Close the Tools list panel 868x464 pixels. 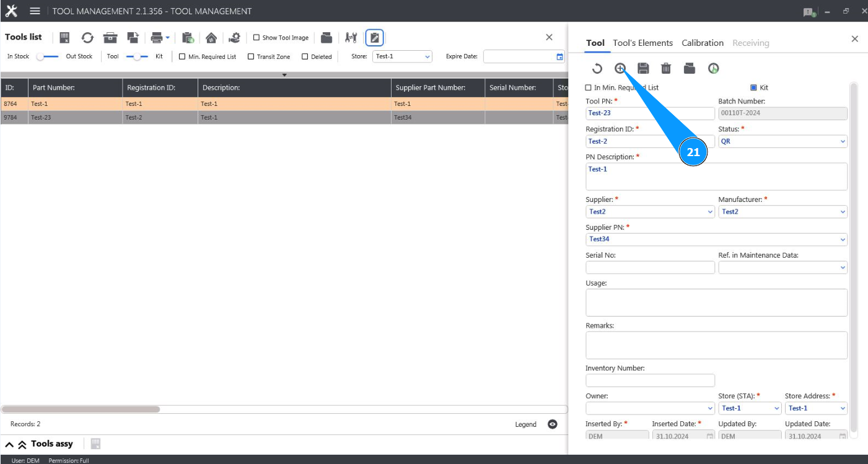tap(549, 37)
